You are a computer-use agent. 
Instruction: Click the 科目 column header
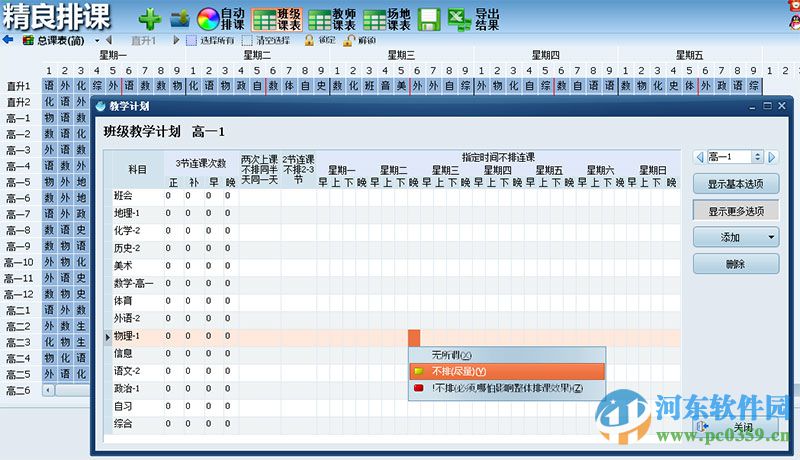(137, 169)
